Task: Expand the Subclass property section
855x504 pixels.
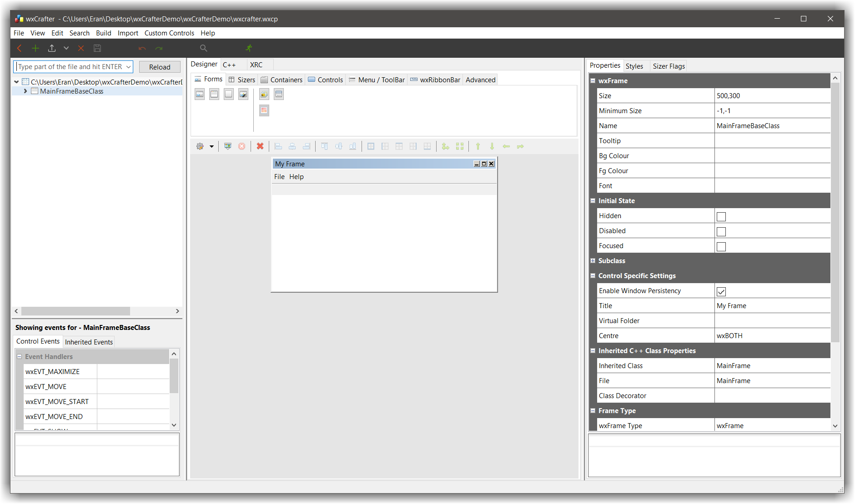Action: tap(593, 261)
